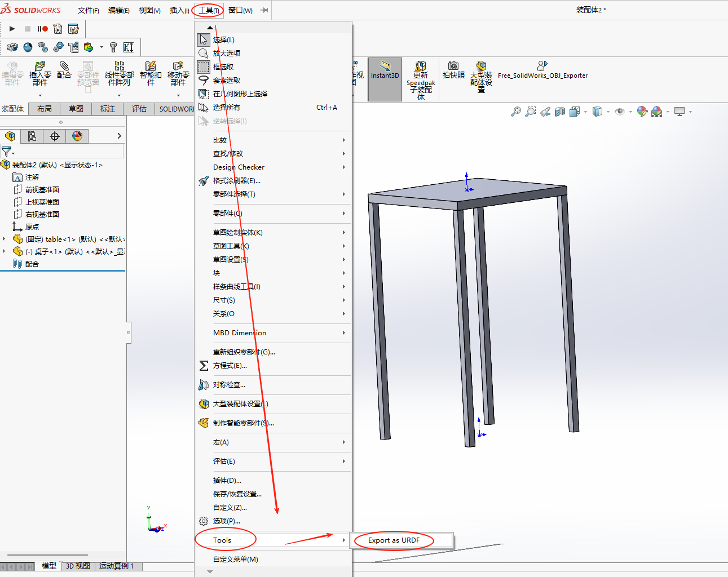Open the 插入零部件 tool

(x=39, y=75)
